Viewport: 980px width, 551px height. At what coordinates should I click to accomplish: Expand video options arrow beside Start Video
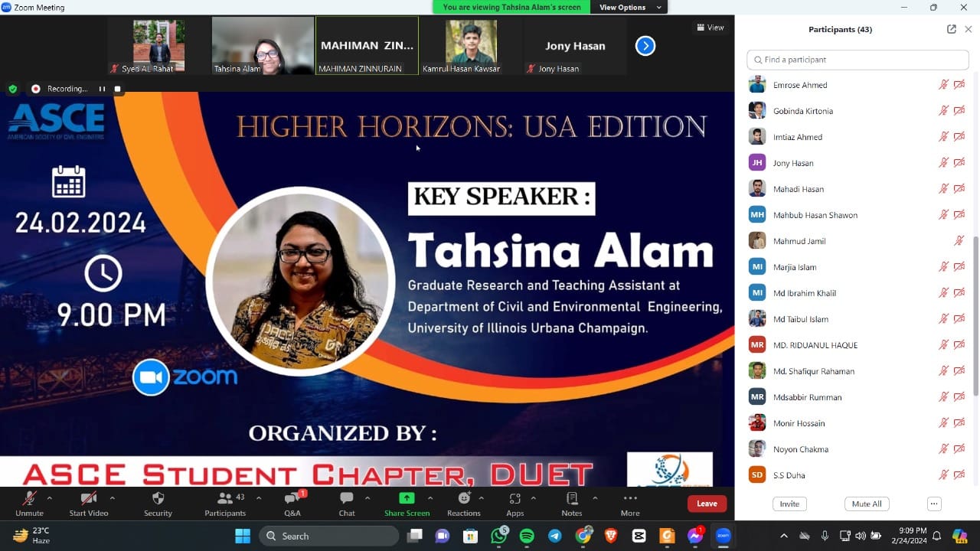113,497
